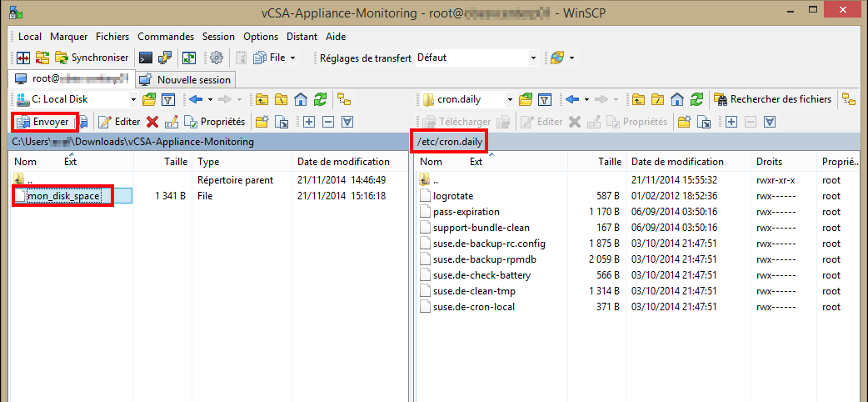Click the local panel filter icon
This screenshot has height=402, width=868.
pyautogui.click(x=167, y=99)
